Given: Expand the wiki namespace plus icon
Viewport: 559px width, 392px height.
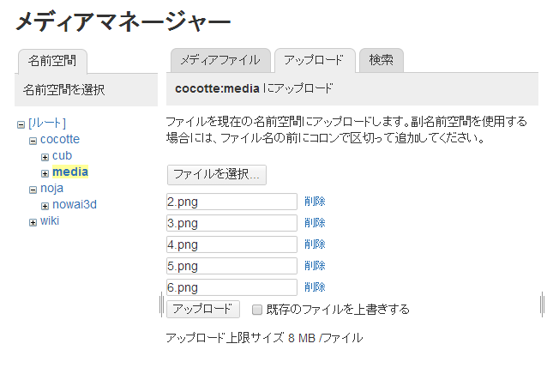Looking at the screenshot, I should click(33, 222).
